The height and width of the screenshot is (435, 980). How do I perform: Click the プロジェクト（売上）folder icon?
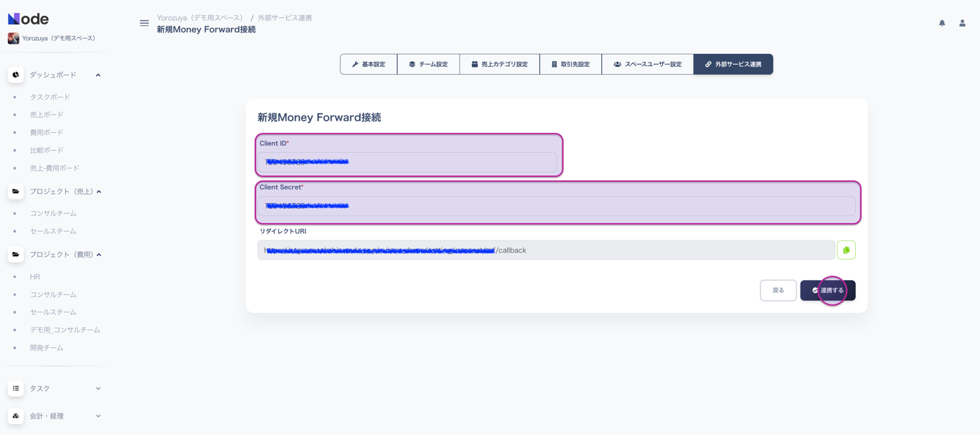coord(16,192)
